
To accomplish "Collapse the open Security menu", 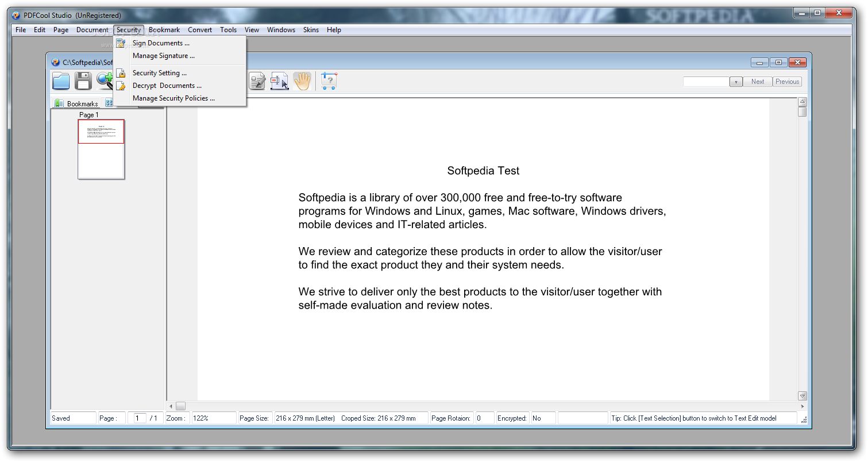I will [x=128, y=30].
